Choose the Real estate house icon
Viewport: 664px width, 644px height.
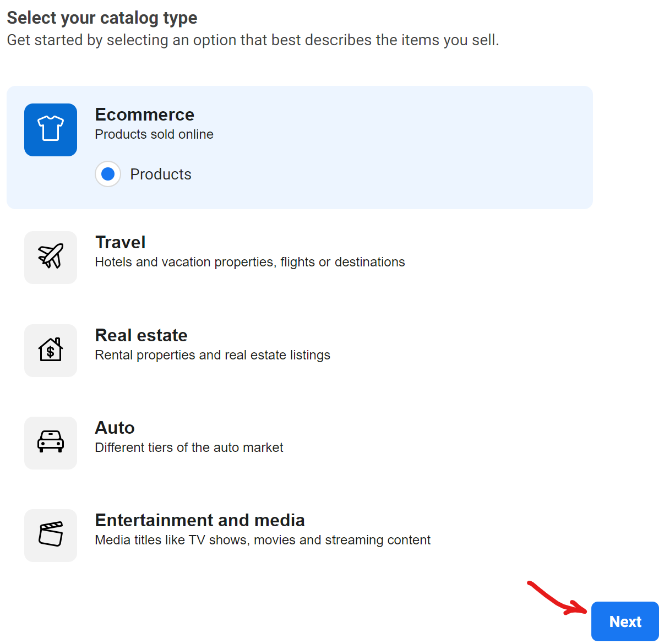point(51,350)
